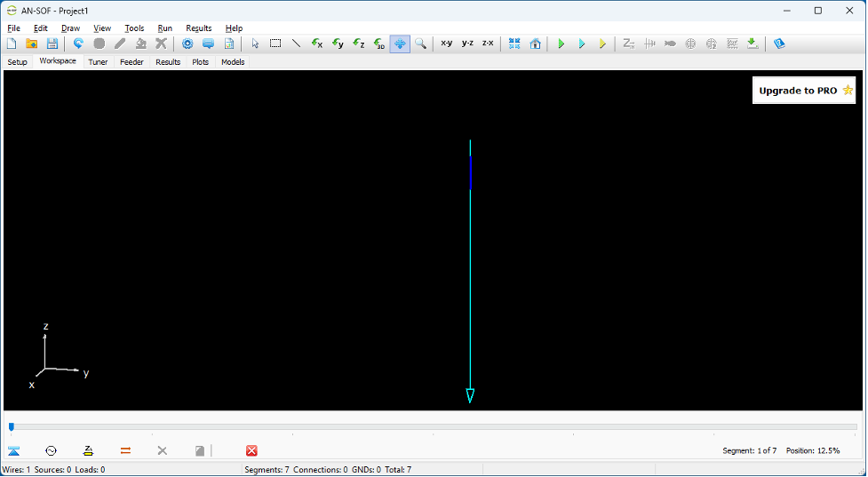
Task: Click the grayed current distribution plot icon
Action: point(649,44)
